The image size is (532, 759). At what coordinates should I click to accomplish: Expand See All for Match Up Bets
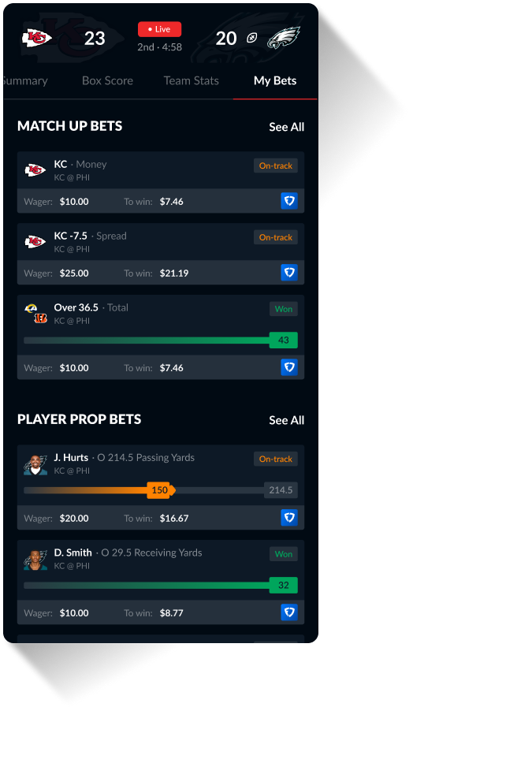click(286, 127)
